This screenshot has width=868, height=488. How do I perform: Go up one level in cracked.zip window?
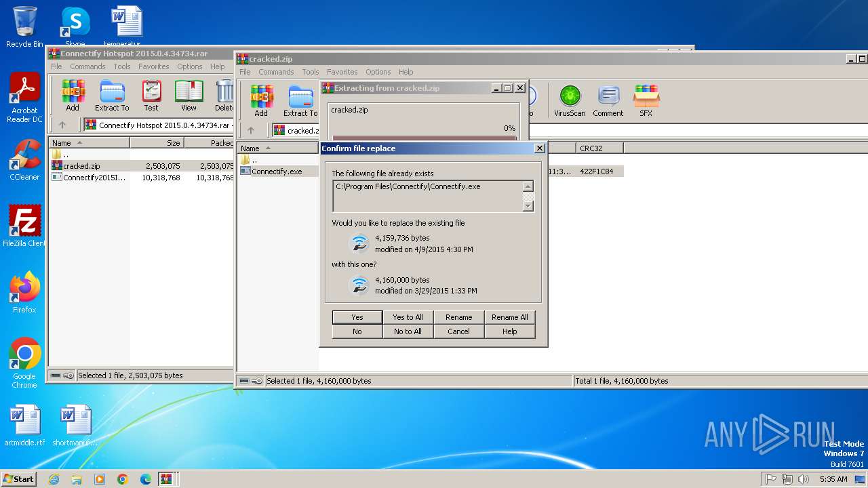251,130
